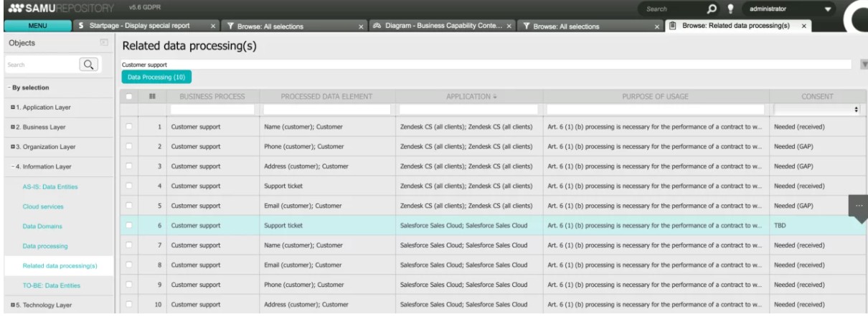Select the checkbox for row 6
The height and width of the screenshot is (317, 868).
[130, 225]
